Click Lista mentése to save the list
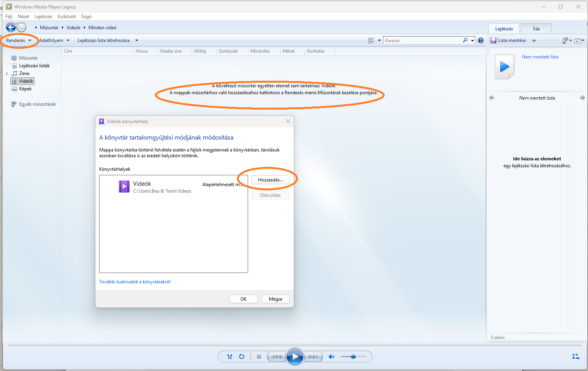588x371 pixels. [x=508, y=40]
